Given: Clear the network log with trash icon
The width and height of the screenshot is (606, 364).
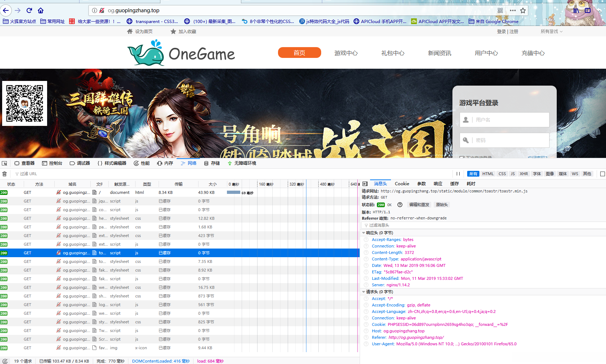Looking at the screenshot, I should point(5,174).
